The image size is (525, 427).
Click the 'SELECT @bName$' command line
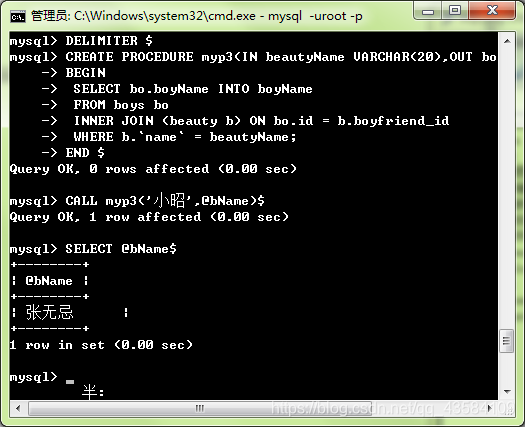93,249
